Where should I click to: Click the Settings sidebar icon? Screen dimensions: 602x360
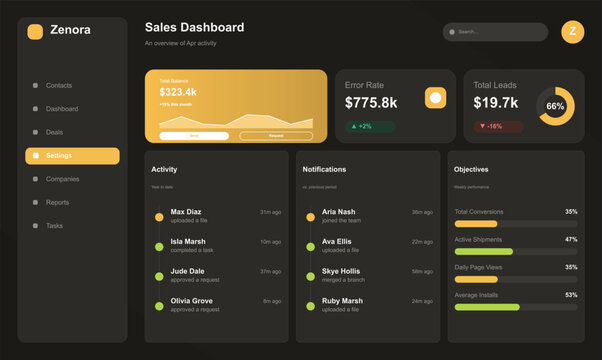[36, 155]
